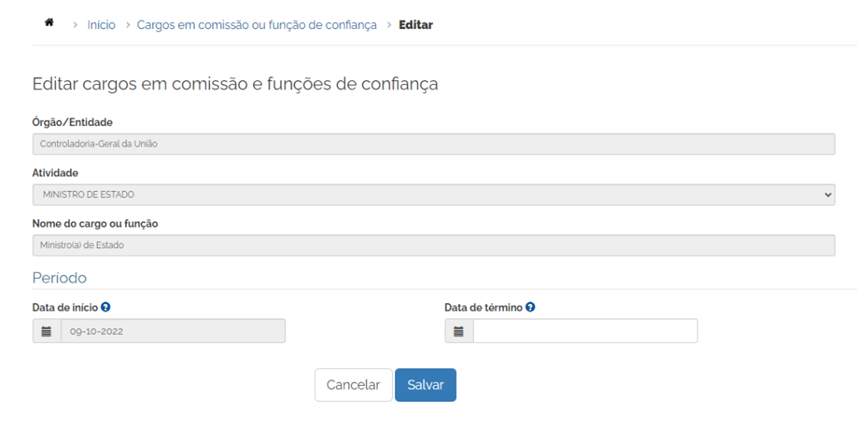
Task: Click the Data de início date field
Action: pos(173,332)
